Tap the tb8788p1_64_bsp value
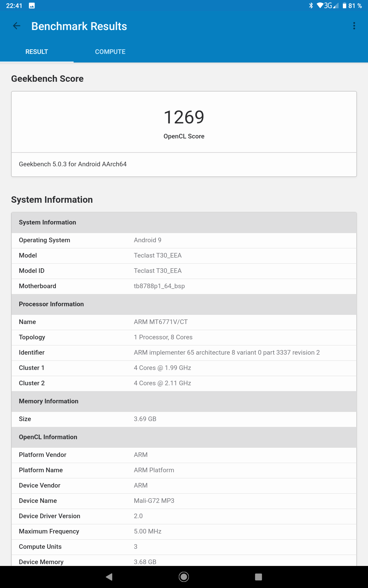This screenshot has height=588, width=368. click(159, 286)
